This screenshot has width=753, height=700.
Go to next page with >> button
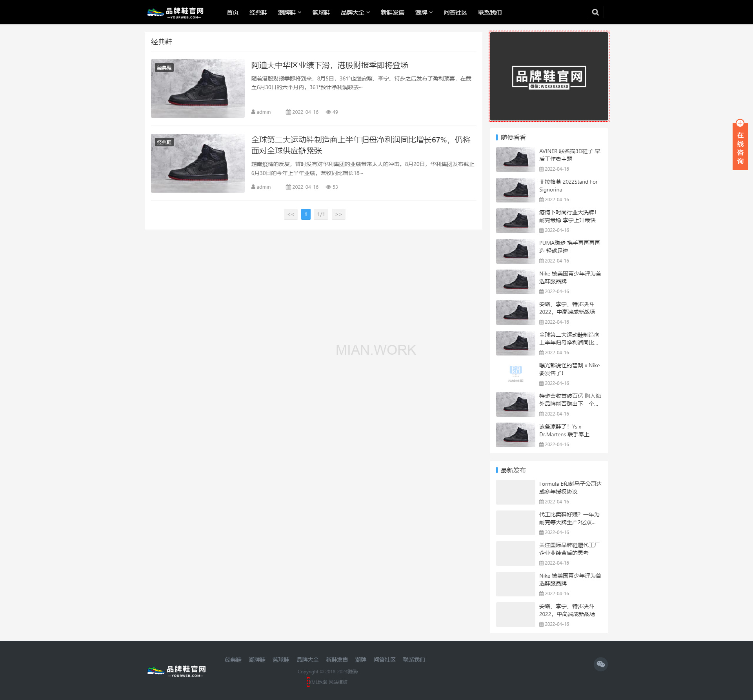pyautogui.click(x=338, y=214)
